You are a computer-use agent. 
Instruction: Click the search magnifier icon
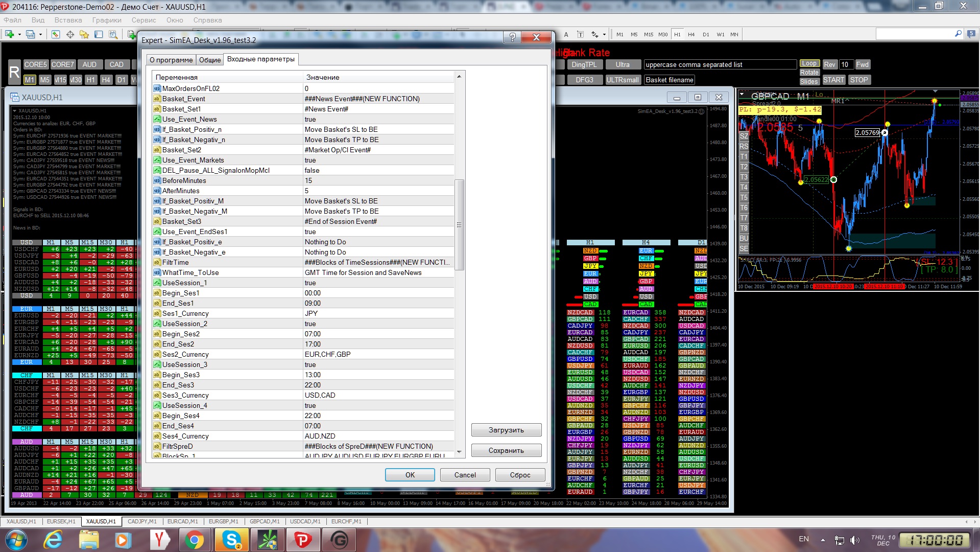click(x=958, y=34)
